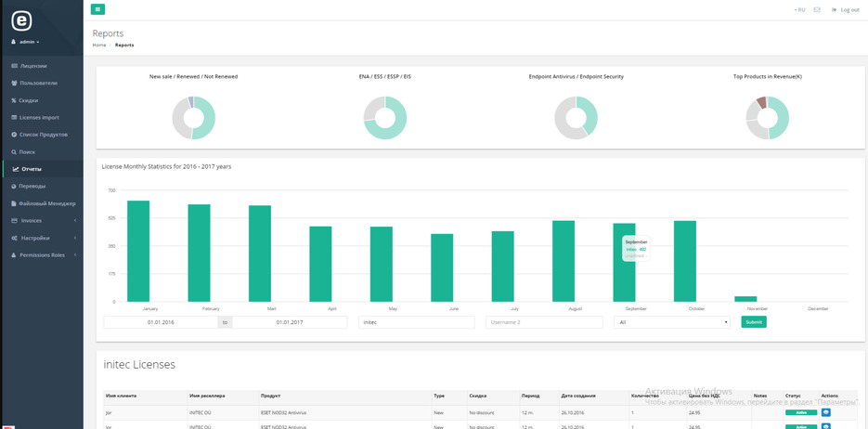Click the January bar in chart
The height and width of the screenshot is (429, 868).
(x=138, y=252)
